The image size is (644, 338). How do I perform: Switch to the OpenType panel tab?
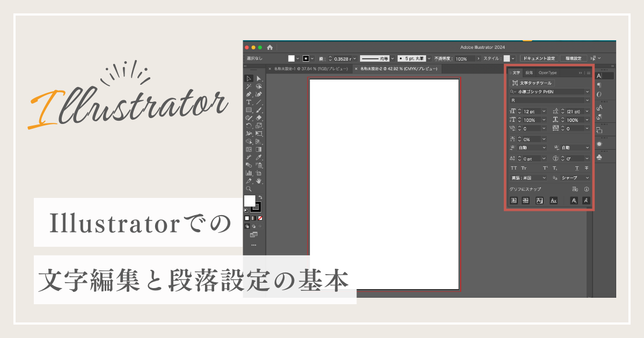click(548, 72)
